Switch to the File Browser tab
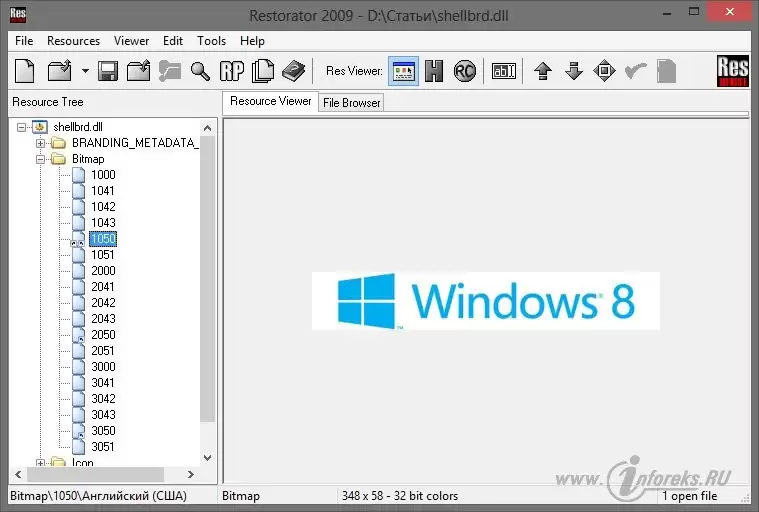 pyautogui.click(x=351, y=103)
